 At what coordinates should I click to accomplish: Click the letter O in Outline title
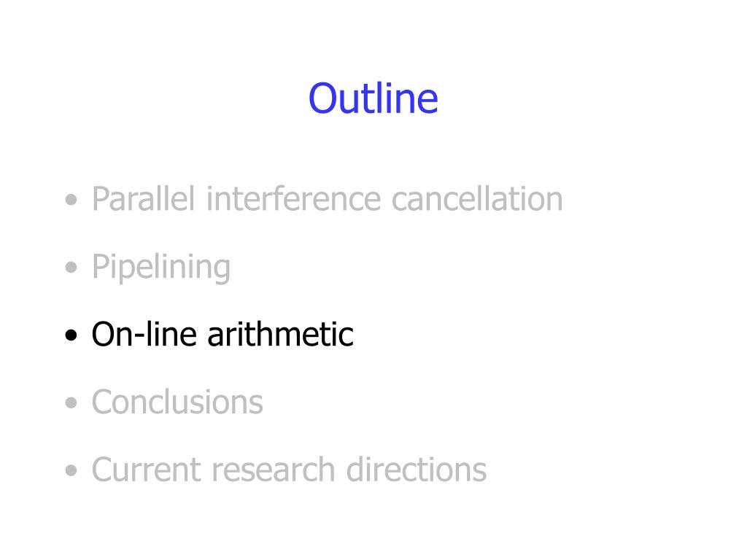[x=323, y=98]
